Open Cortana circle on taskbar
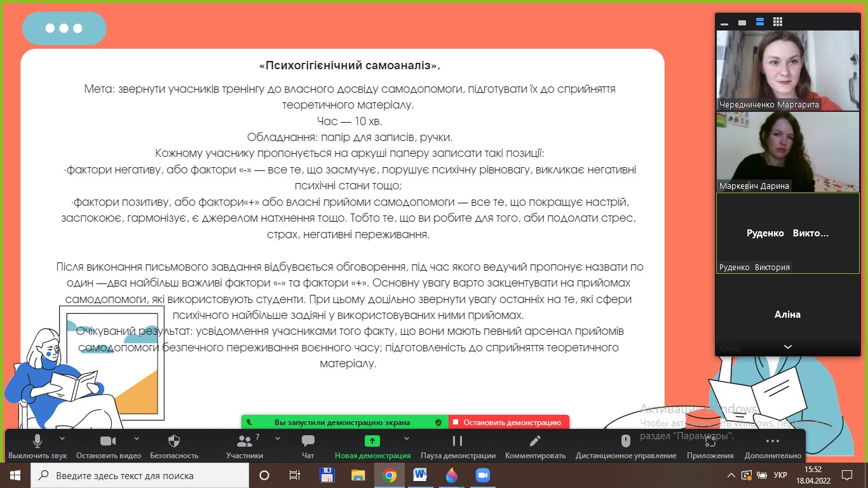This screenshot has height=488, width=868. click(x=264, y=475)
